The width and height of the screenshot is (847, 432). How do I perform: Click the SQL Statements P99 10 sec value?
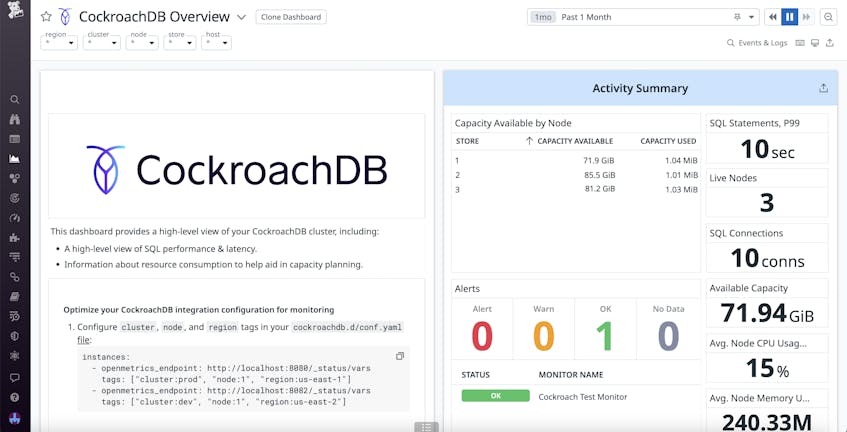coord(767,149)
